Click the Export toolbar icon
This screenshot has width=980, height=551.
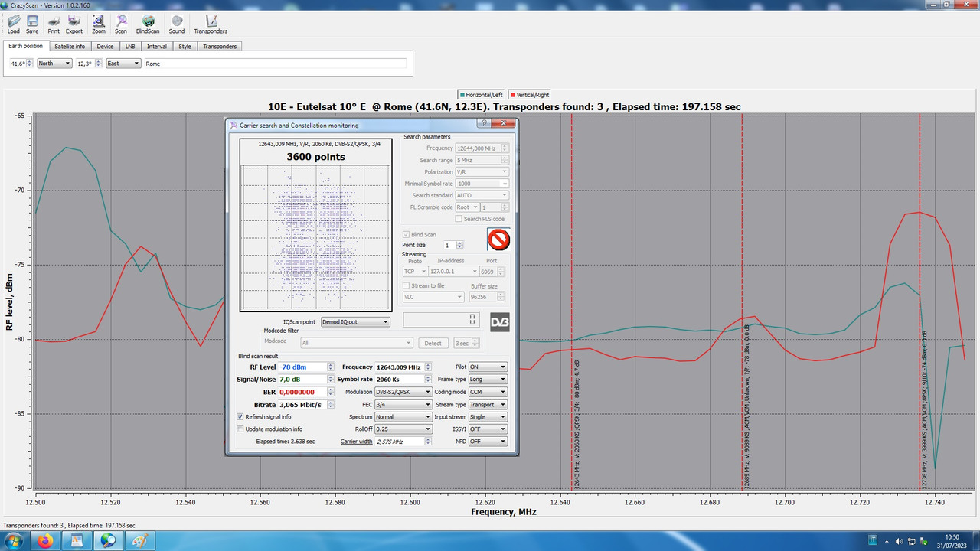pos(74,24)
